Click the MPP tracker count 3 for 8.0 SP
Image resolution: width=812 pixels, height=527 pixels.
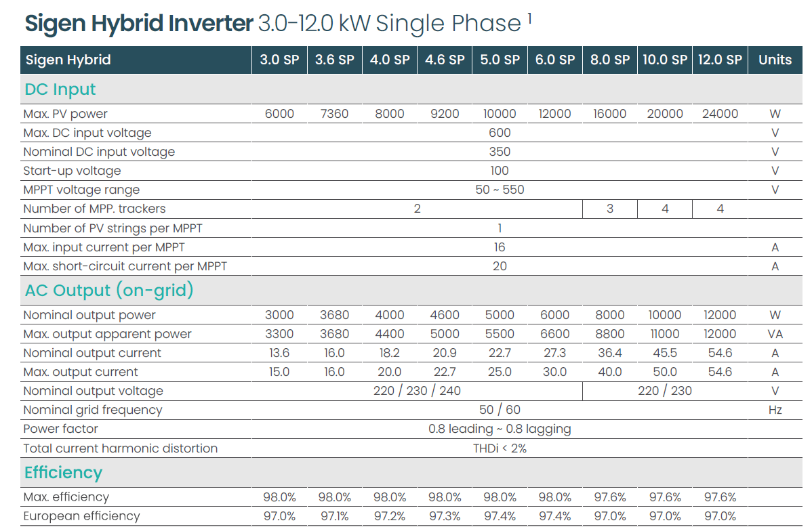coord(610,209)
